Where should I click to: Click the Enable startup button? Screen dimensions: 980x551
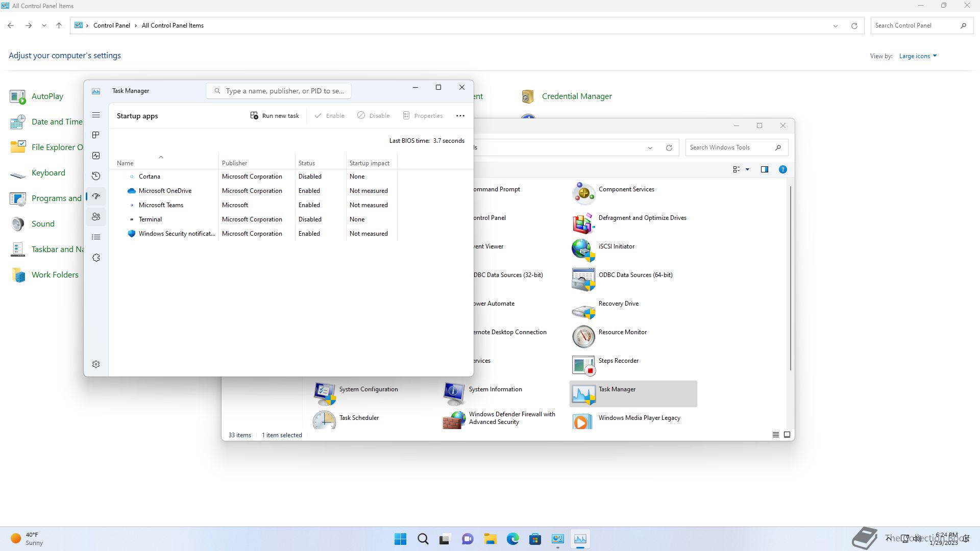[x=329, y=116]
